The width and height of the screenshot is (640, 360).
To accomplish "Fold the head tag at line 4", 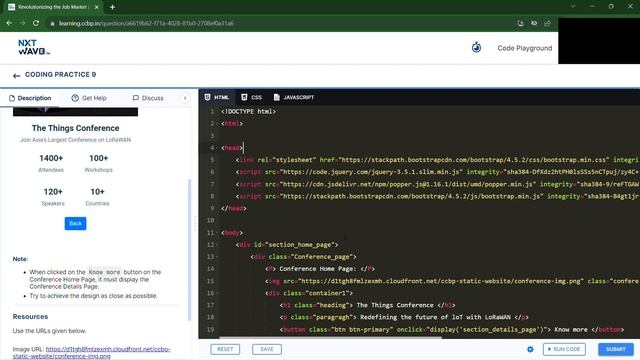I will click(x=217, y=148).
